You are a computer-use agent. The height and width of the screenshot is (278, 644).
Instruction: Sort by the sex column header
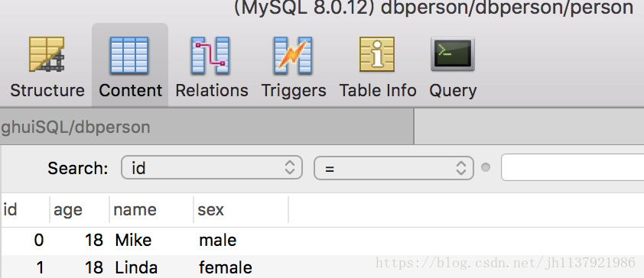[241, 210]
